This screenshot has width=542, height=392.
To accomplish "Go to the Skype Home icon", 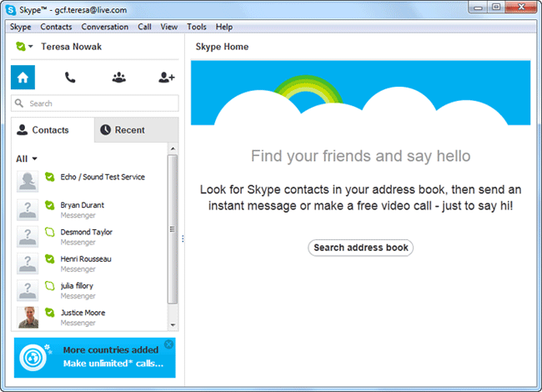I will point(23,77).
